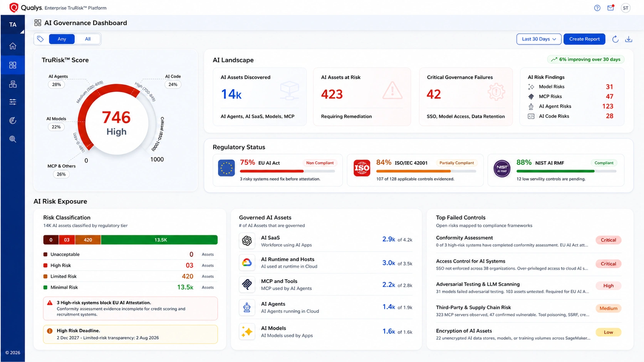Open the search magnifier icon in sidebar
The height and width of the screenshot is (362, 644).
(x=13, y=139)
